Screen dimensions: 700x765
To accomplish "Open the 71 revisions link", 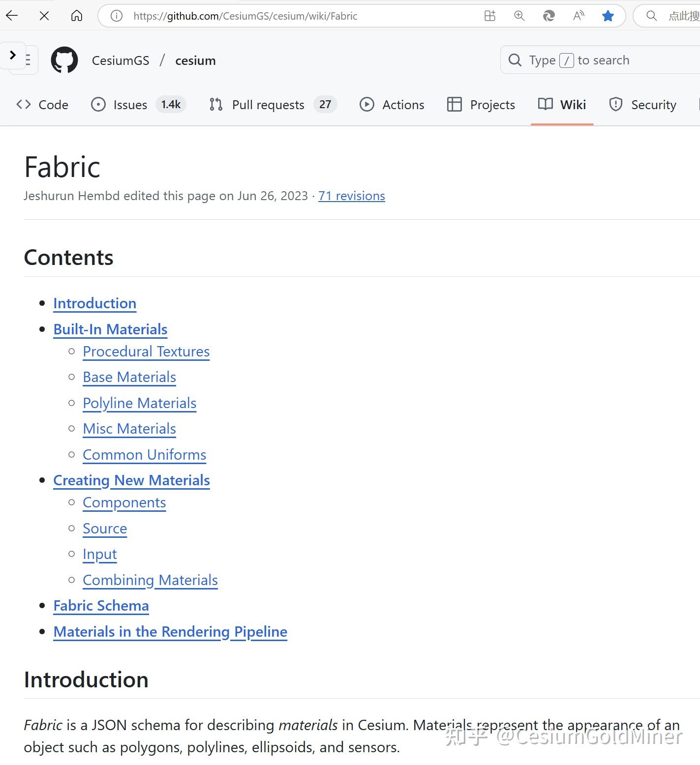I will coord(351,196).
